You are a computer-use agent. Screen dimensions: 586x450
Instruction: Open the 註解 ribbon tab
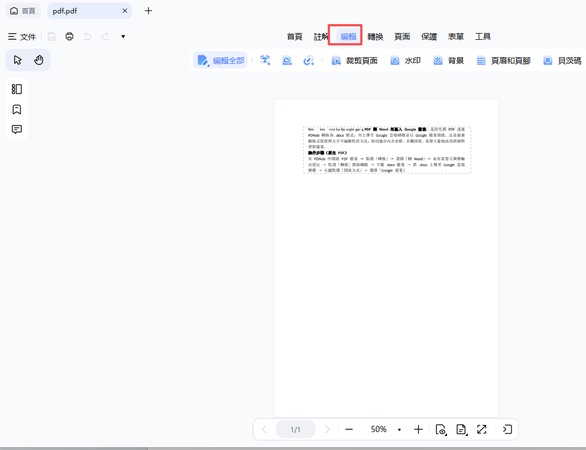coord(321,37)
